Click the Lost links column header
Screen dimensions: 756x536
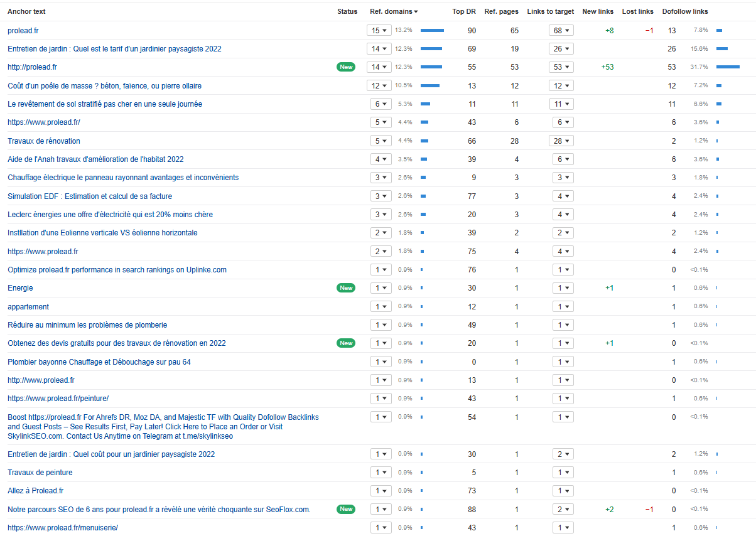pyautogui.click(x=637, y=12)
